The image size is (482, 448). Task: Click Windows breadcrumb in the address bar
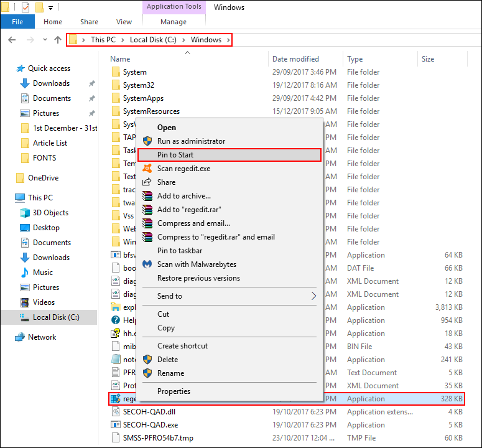206,40
